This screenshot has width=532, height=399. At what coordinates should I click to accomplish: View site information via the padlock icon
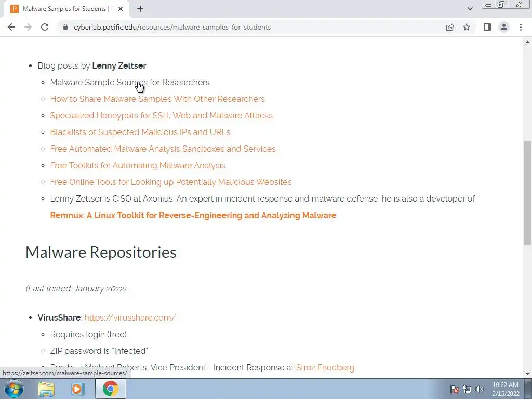point(65,27)
